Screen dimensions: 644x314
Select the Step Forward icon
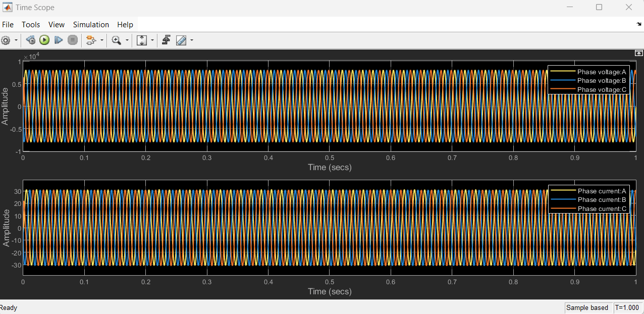tap(59, 40)
